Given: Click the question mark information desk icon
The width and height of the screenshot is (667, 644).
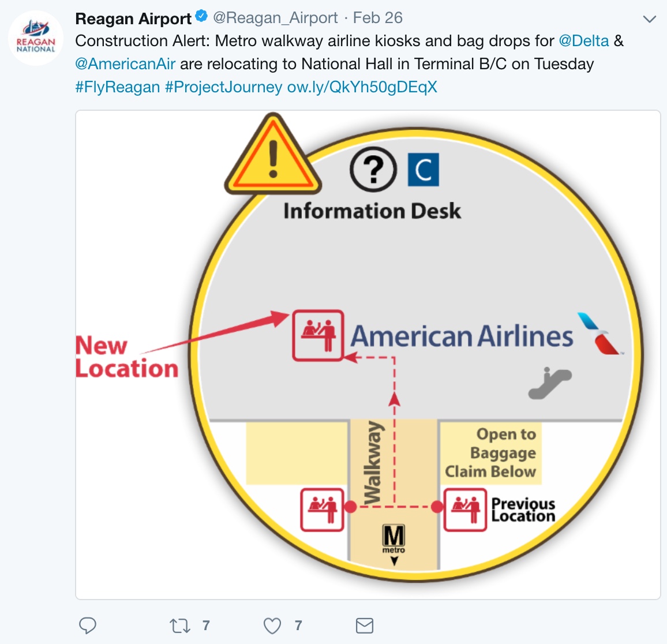Looking at the screenshot, I should (373, 169).
